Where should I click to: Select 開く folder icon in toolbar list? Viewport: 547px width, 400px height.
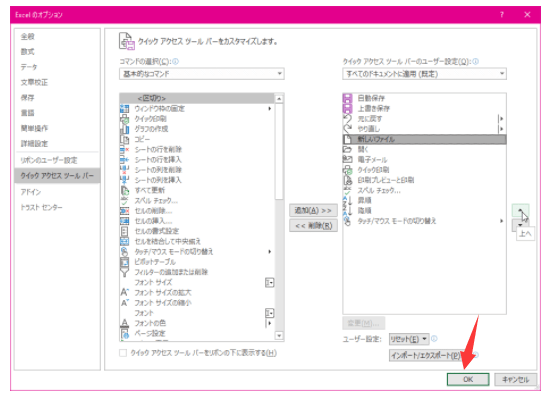(347, 150)
